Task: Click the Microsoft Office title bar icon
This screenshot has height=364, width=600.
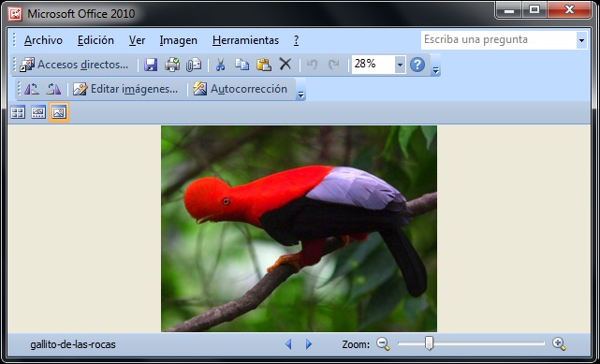Action: (x=16, y=14)
